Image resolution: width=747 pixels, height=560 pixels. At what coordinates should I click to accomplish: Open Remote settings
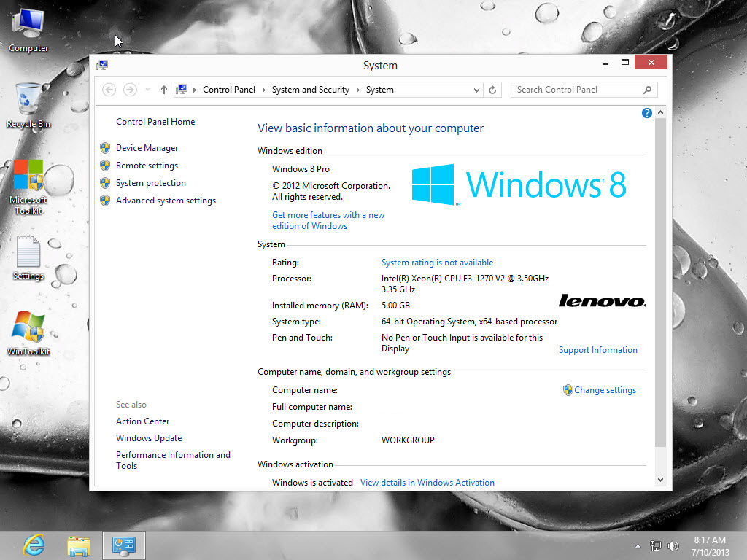point(147,166)
